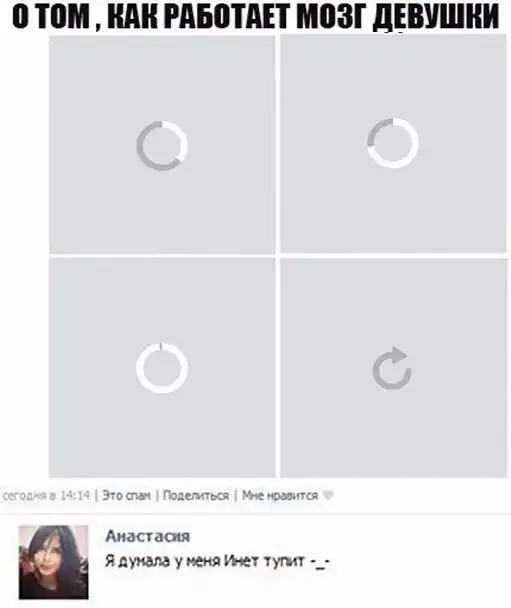This screenshot has width=511, height=608.
Task: Click the words О ТОМ in the headline
Action: 50,17
